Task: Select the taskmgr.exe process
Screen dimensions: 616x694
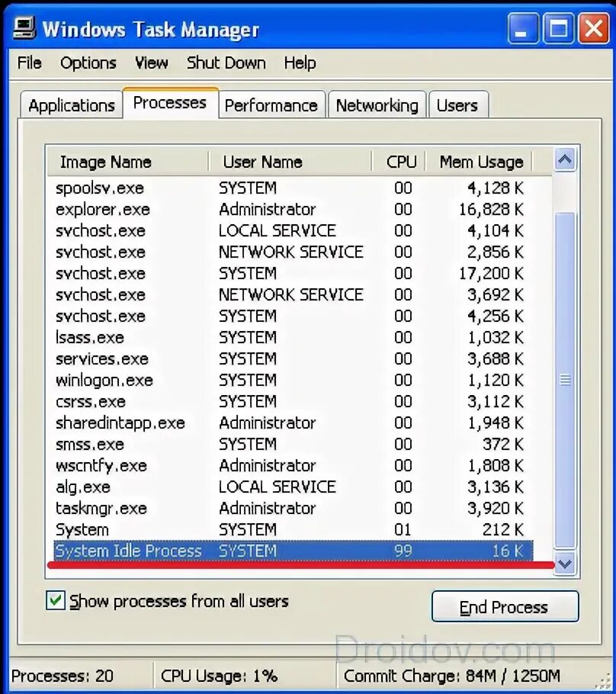Action: point(290,508)
